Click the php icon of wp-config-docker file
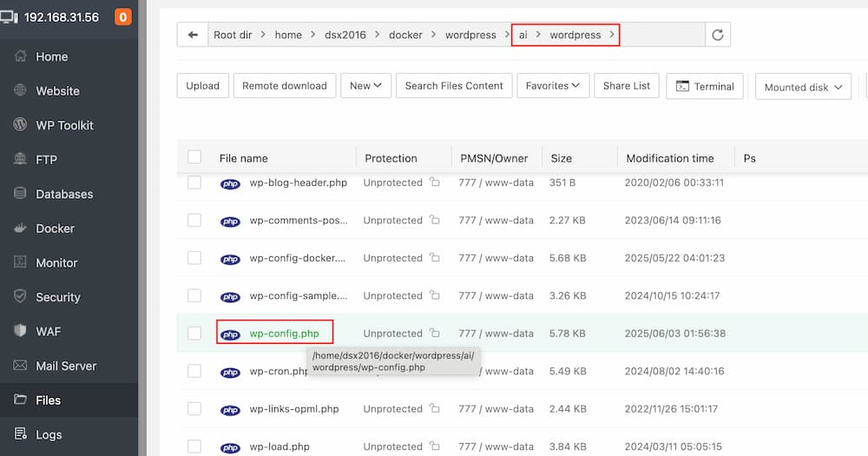Image resolution: width=868 pixels, height=456 pixels. (x=230, y=260)
